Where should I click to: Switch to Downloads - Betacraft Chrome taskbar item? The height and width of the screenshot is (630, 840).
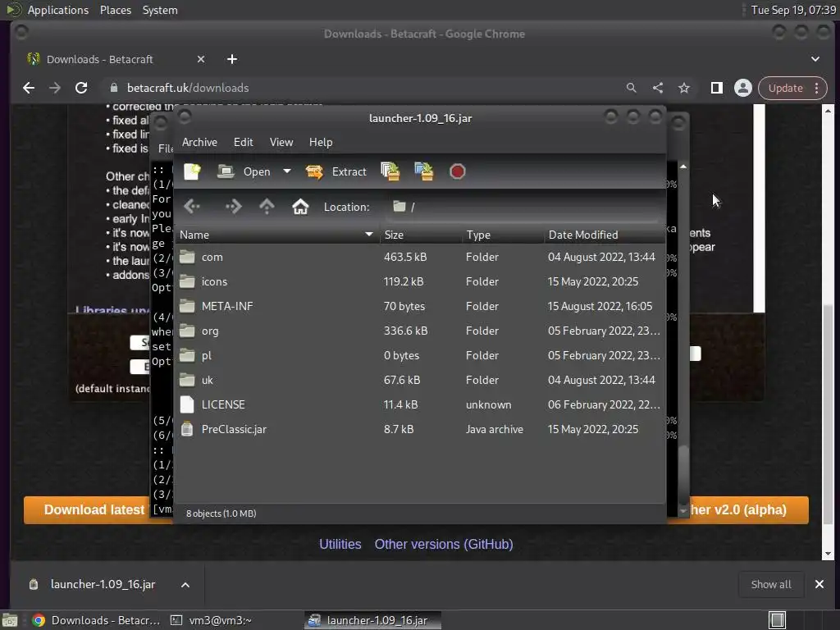click(x=97, y=620)
